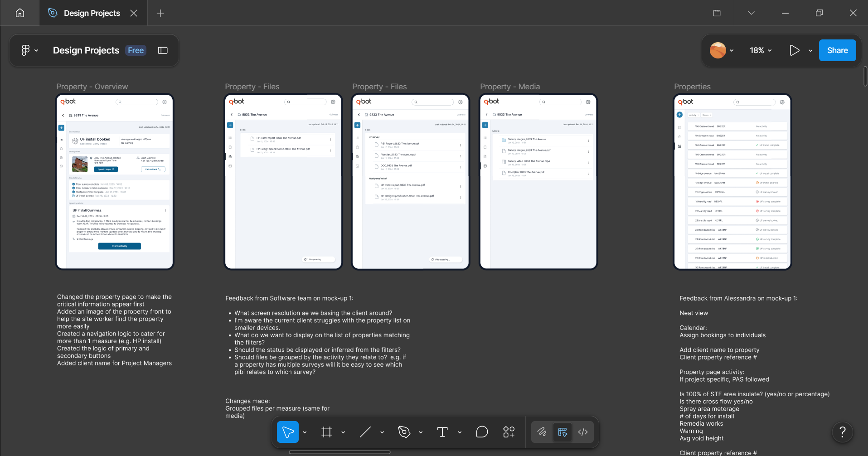The image size is (868, 456).
Task: Open a new tab with plus icon
Action: tap(160, 13)
